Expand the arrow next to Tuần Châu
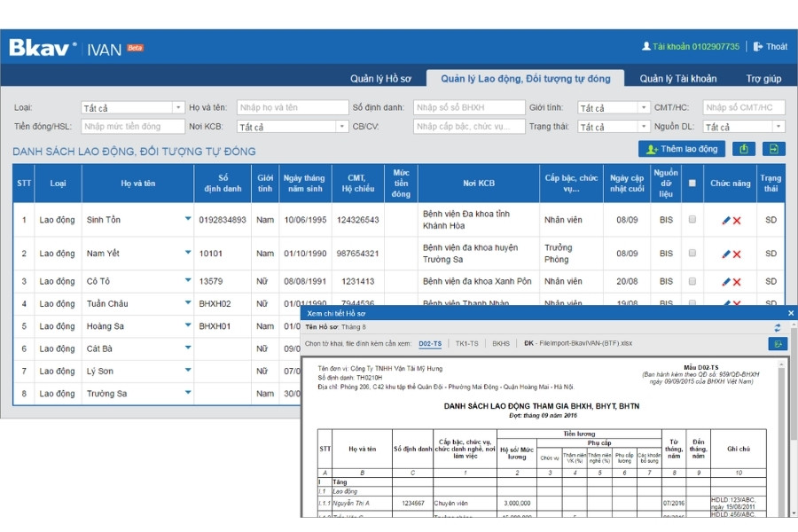This screenshot has height=532, width=798. pos(188,302)
